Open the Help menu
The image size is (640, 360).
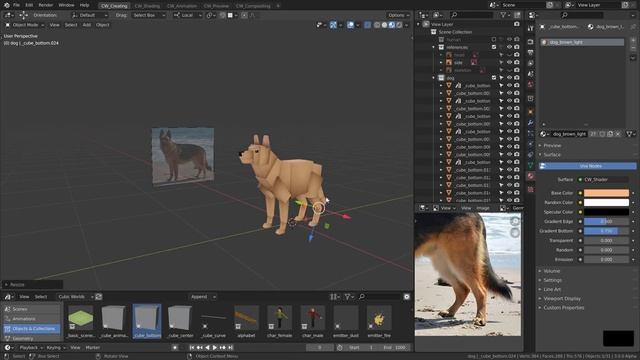84,5
